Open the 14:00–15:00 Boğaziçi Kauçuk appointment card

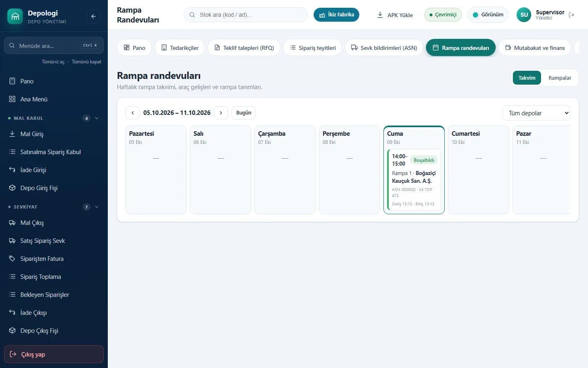tap(414, 180)
